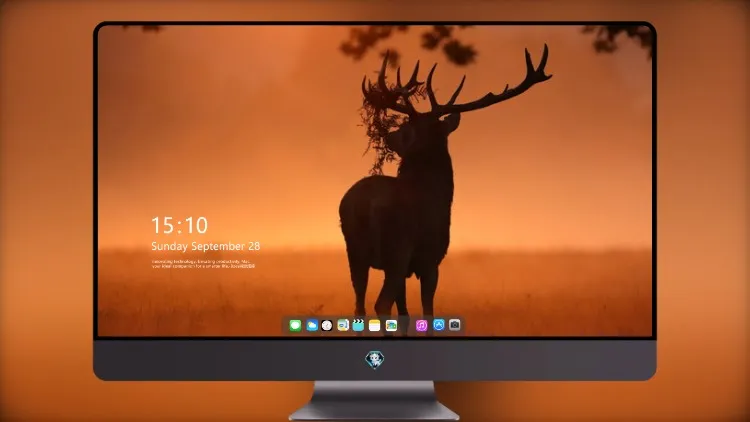Open the clapperboard video app in dock
Viewport: 750px width, 422px height.
358,325
